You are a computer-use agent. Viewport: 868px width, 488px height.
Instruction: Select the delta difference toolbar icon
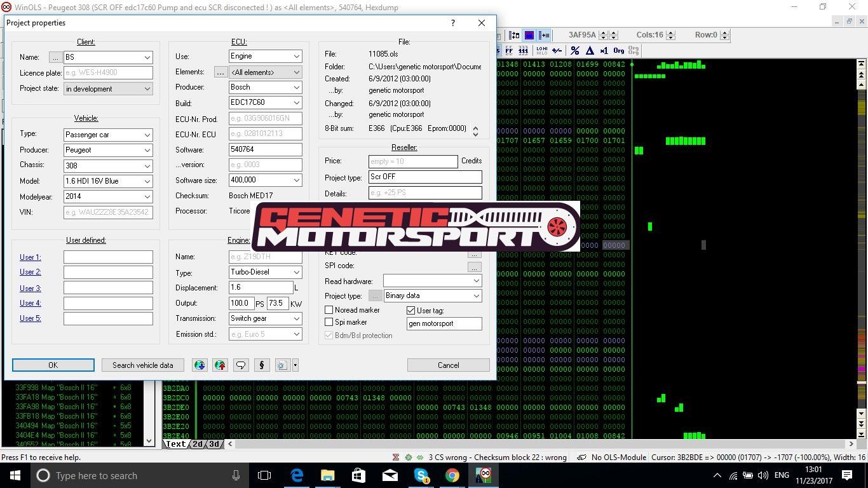click(x=590, y=51)
